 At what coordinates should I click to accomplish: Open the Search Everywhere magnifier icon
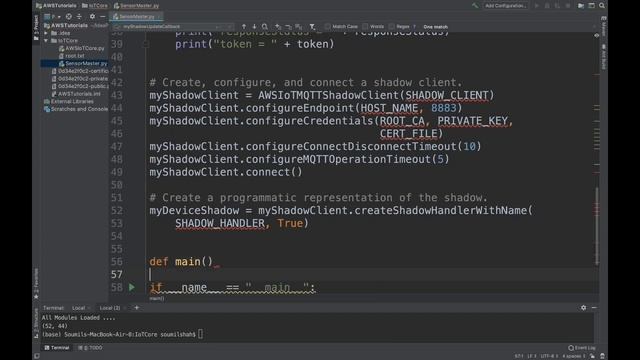click(602, 6)
